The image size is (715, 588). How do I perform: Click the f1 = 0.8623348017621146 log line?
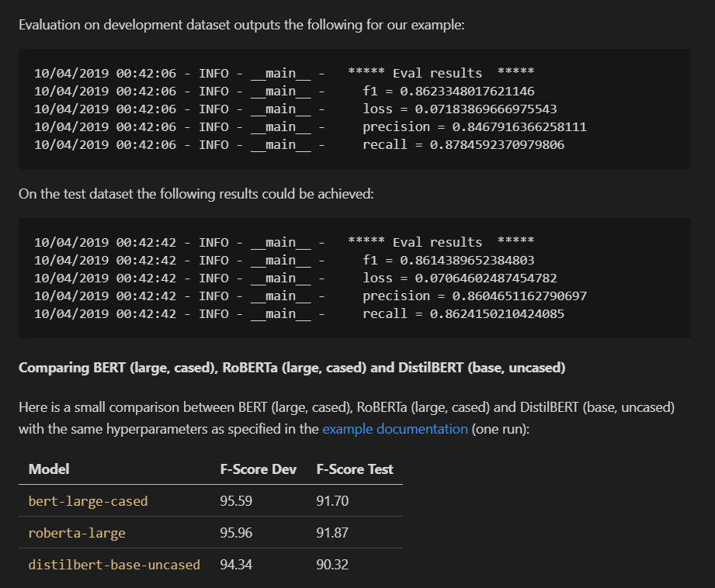point(284,92)
